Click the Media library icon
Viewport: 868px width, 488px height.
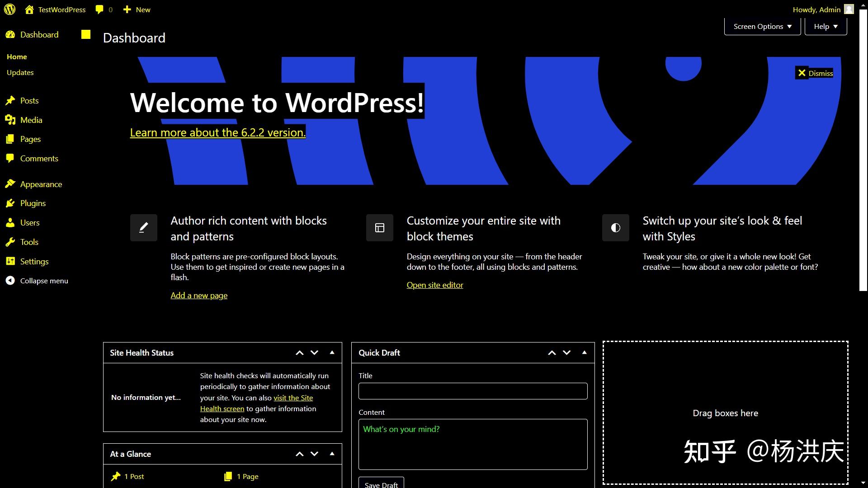tap(10, 120)
